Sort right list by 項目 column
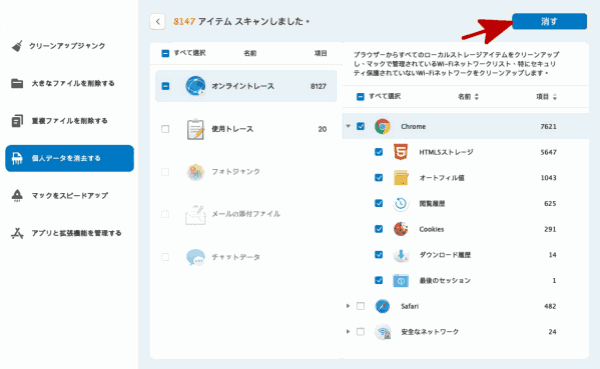The width and height of the screenshot is (600, 369). click(546, 97)
